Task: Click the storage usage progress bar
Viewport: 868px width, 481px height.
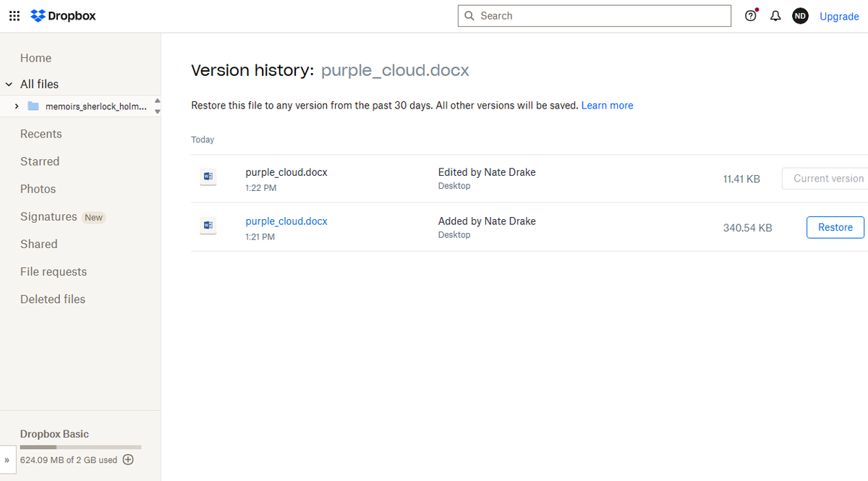Action: click(x=80, y=446)
